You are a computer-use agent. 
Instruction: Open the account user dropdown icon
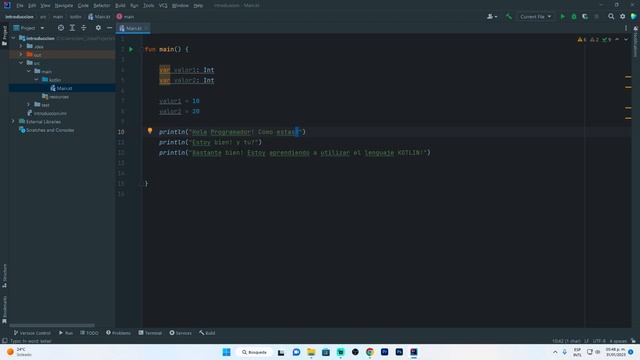point(492,17)
